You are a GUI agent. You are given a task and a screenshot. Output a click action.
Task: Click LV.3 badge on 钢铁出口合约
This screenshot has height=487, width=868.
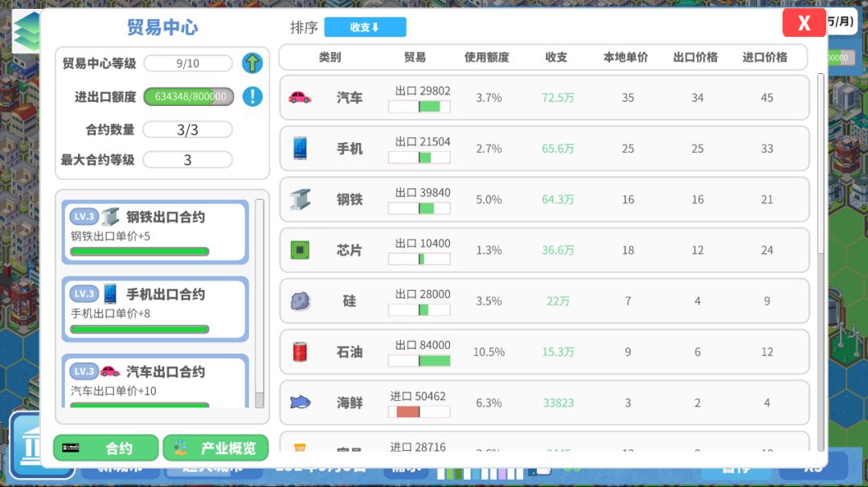click(84, 216)
